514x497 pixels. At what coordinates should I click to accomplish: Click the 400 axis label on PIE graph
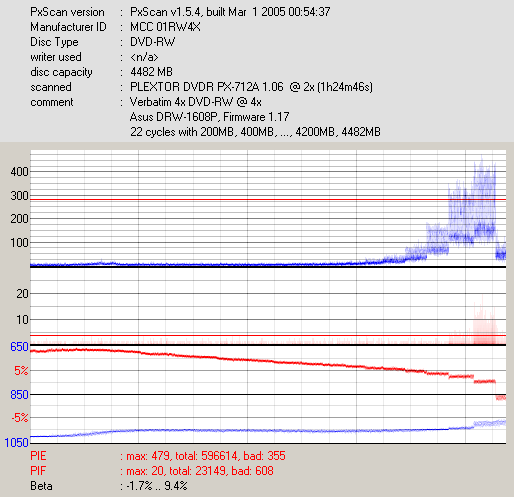pyautogui.click(x=19, y=172)
